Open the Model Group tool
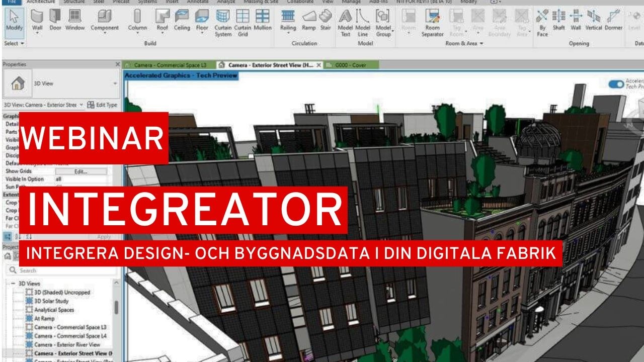 [x=383, y=24]
